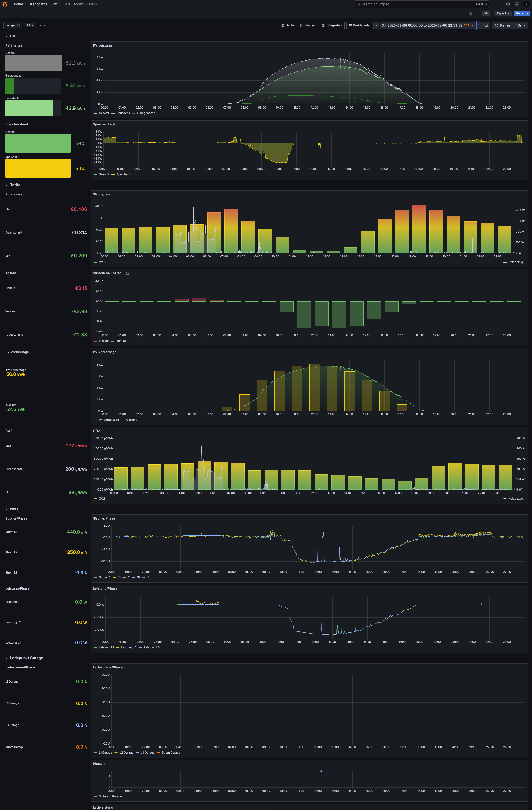Screen dimensions: 532x810
Task: Clear the Ladepunkt variable selection
Action: click(x=41, y=26)
